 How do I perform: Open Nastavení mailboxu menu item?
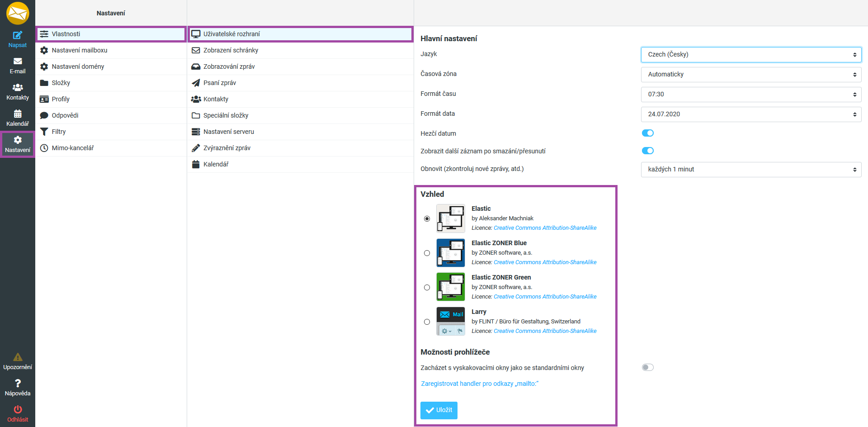[x=80, y=50]
